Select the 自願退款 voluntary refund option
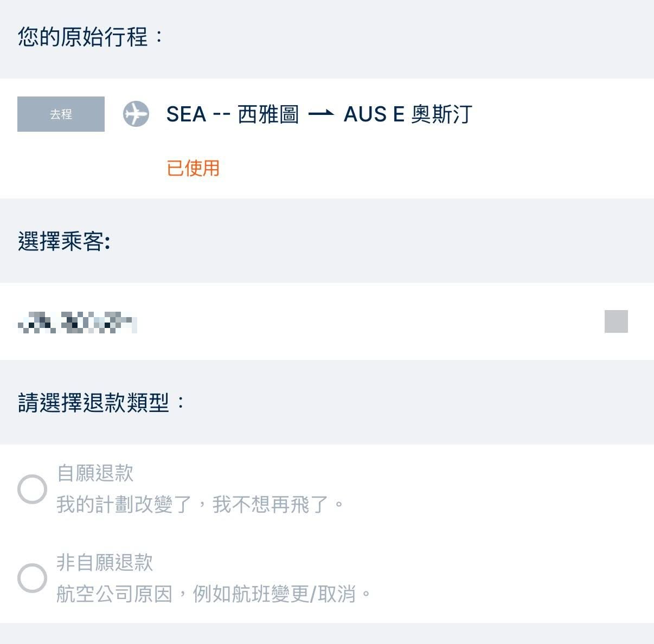 coord(33,489)
